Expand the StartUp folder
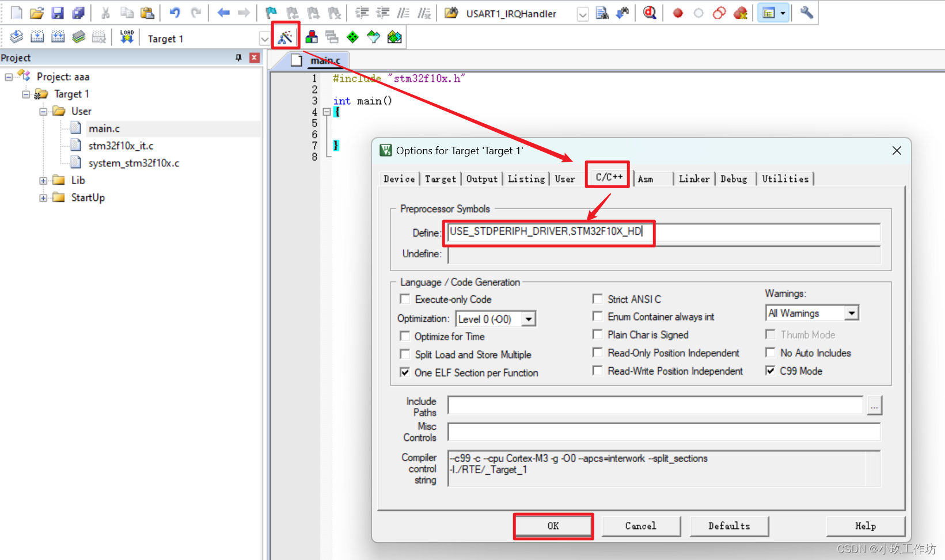Viewport: 945px width, 560px height. pyautogui.click(x=43, y=197)
